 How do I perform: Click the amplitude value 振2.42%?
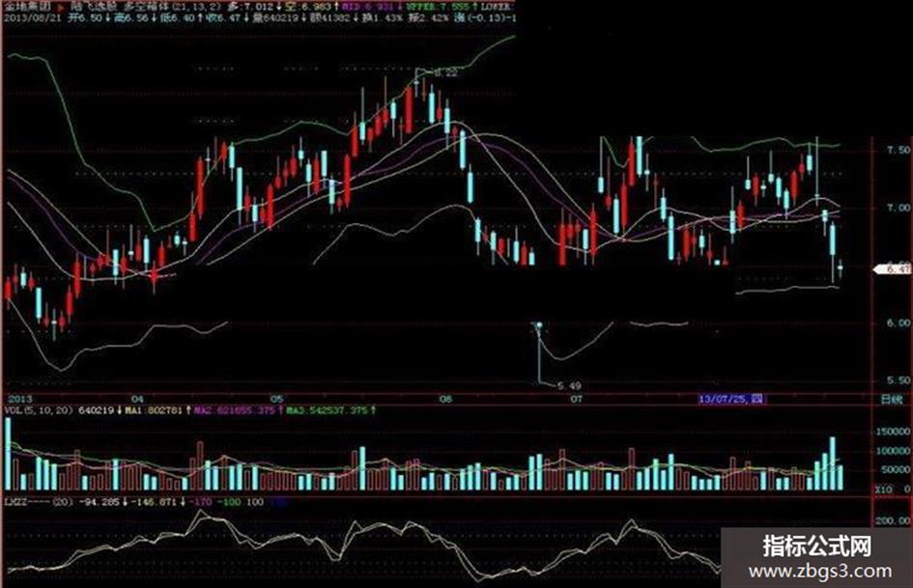pyautogui.click(x=428, y=18)
